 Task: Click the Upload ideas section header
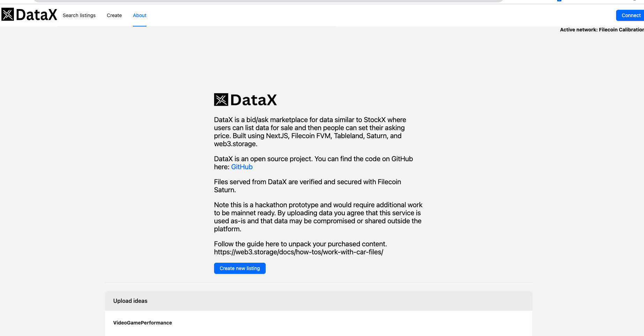click(318, 301)
